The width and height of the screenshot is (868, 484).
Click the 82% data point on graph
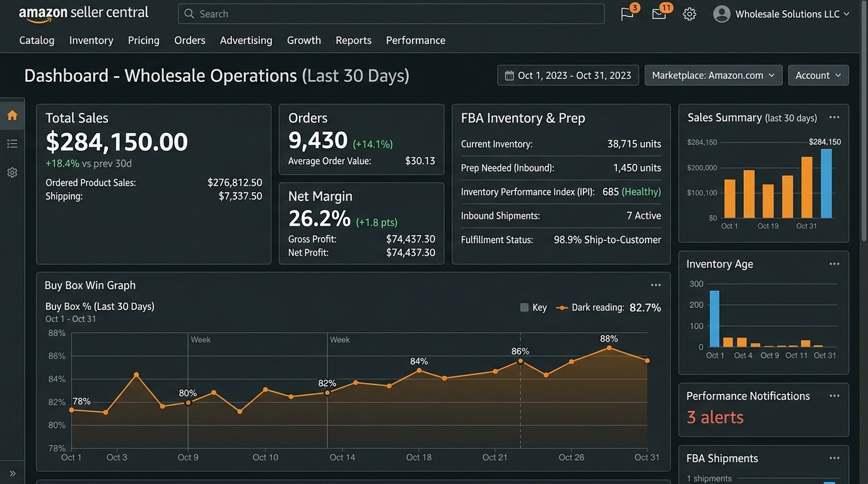(327, 393)
